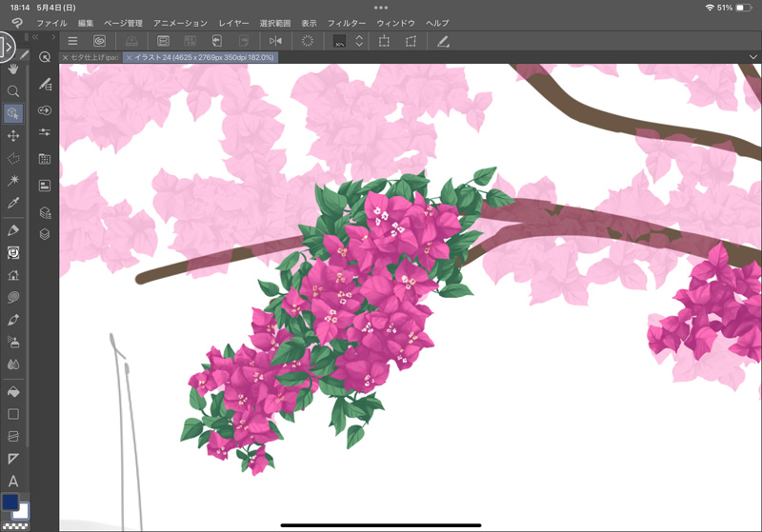Select the Fill bucket tool
The image size is (762, 532).
(13, 391)
